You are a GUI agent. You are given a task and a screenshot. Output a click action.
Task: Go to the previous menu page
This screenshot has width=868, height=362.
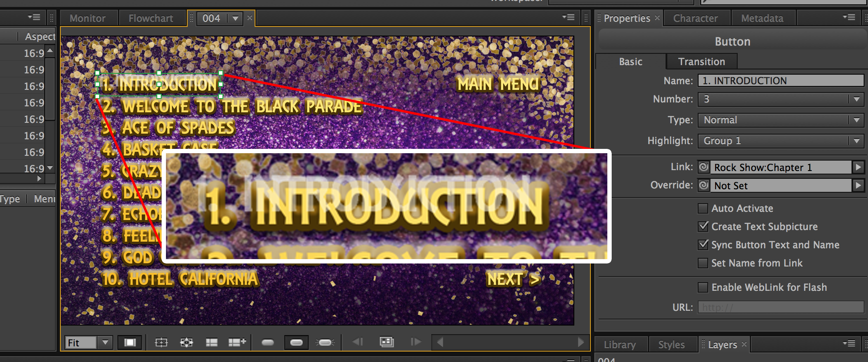[358, 342]
